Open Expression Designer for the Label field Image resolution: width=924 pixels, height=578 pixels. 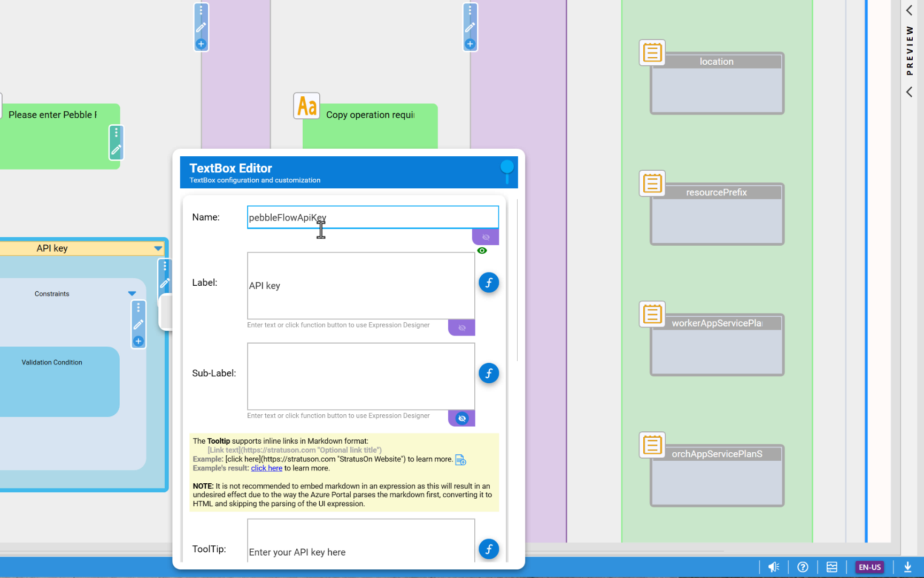[489, 283]
